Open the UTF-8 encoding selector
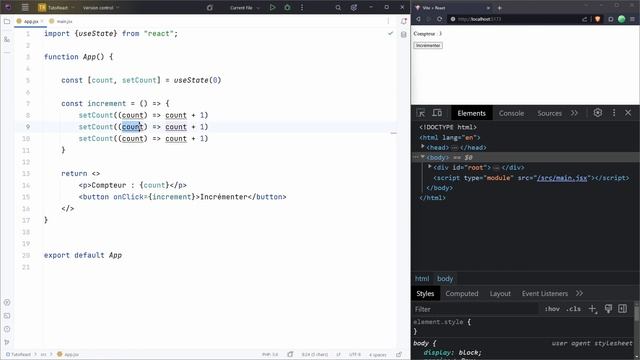Image resolution: width=640 pixels, height=360 pixels. point(355,354)
